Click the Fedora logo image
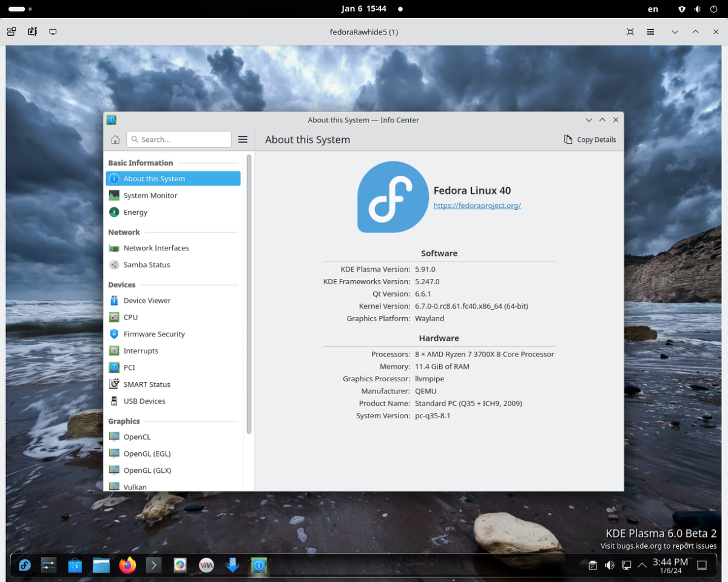 [x=393, y=197]
